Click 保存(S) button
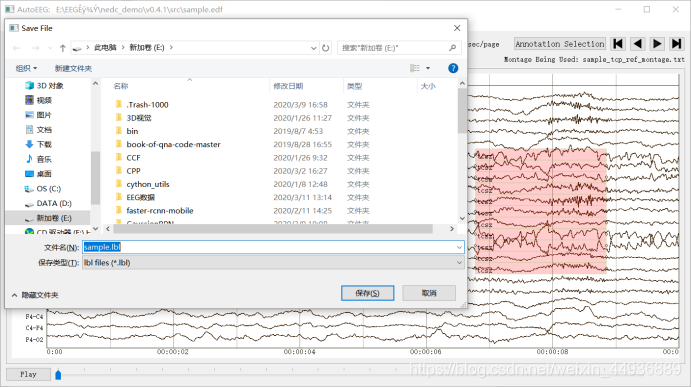Viewport: 691px width, 388px height. [x=368, y=293]
